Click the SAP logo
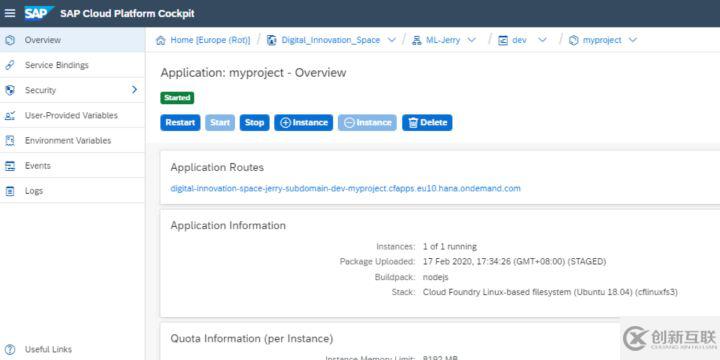The width and height of the screenshot is (720, 360). pos(39,13)
